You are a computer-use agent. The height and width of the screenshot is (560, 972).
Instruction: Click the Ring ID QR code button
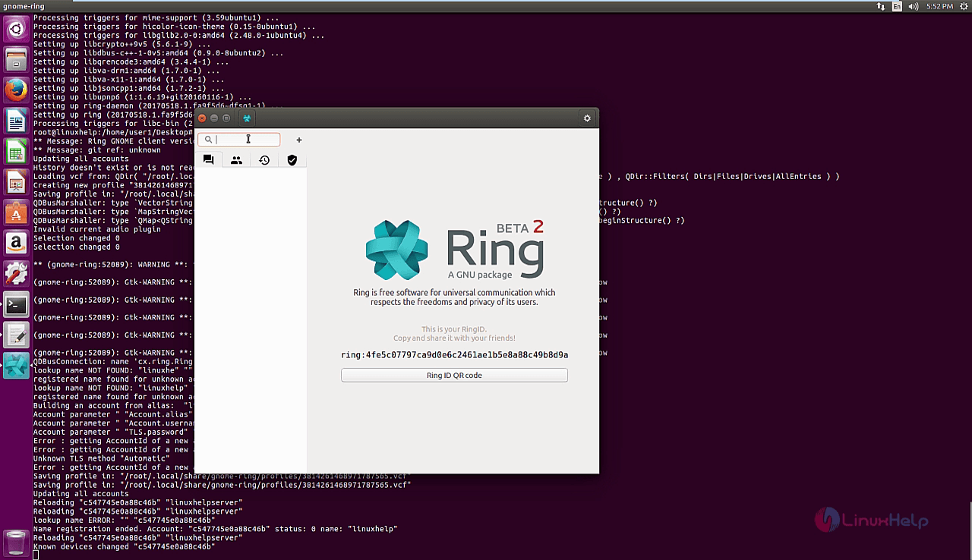pos(454,375)
